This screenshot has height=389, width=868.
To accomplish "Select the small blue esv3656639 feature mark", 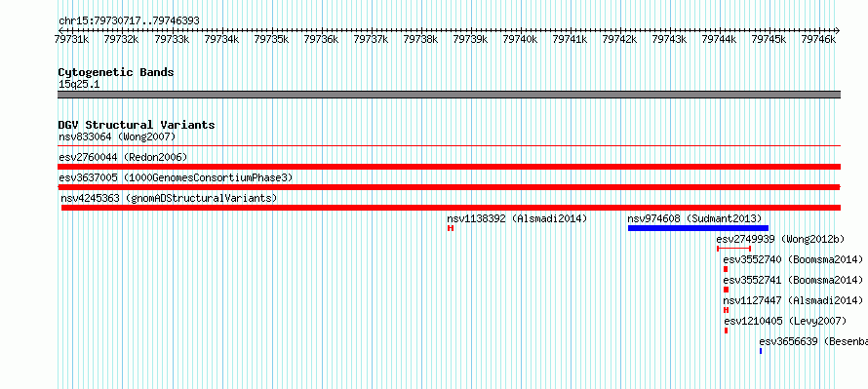I will click(x=761, y=351).
